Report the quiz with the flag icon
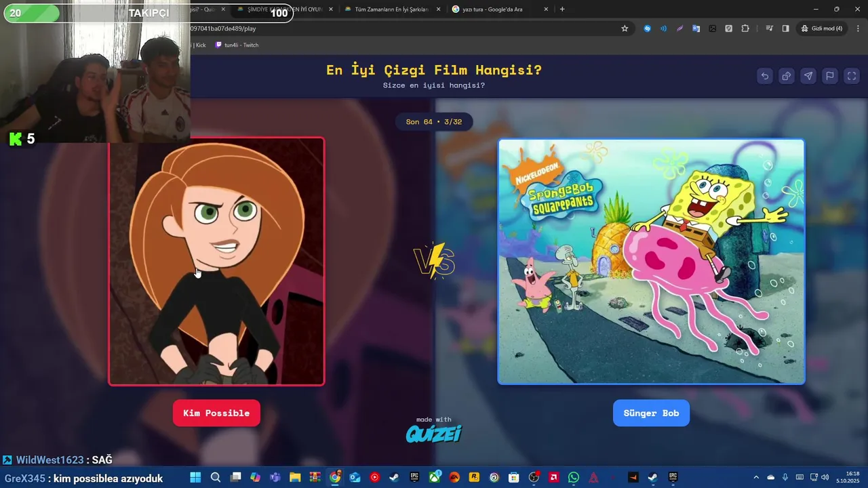Viewport: 868px width, 488px height. point(830,76)
